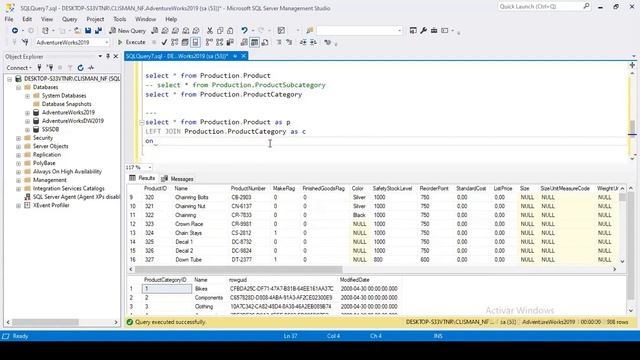Select the cell containing Chainring Bolts
640x360 pixels.
pos(191,198)
